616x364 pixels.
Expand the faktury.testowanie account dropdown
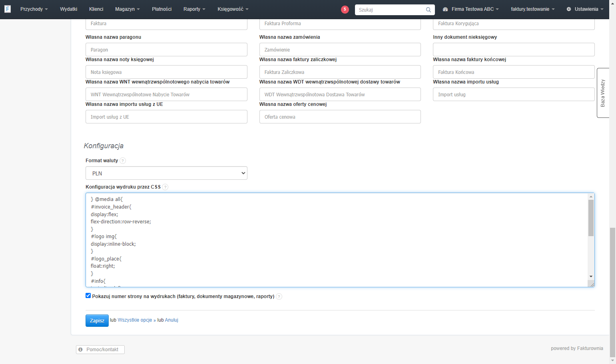point(532,9)
